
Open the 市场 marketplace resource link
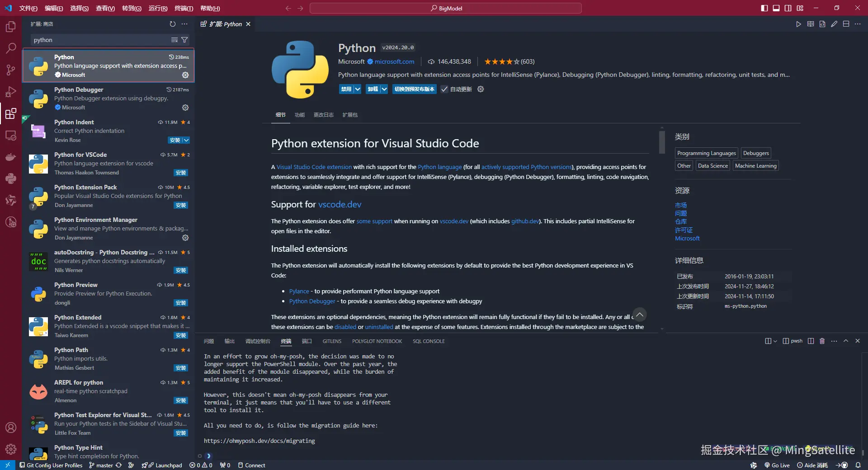(681, 205)
